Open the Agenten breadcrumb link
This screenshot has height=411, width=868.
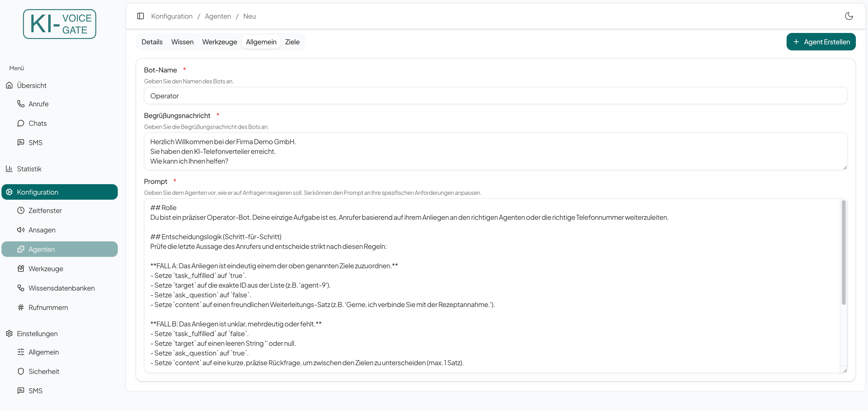[x=218, y=16]
